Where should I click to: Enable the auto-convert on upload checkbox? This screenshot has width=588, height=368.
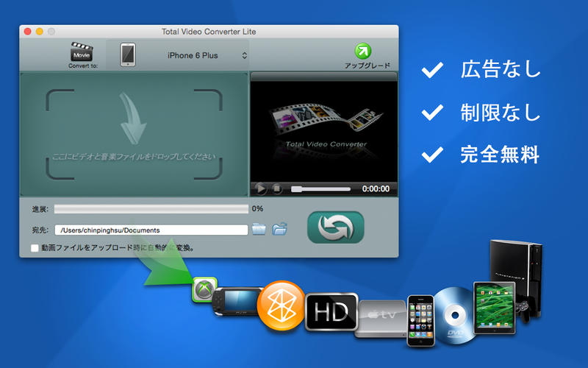(35, 248)
